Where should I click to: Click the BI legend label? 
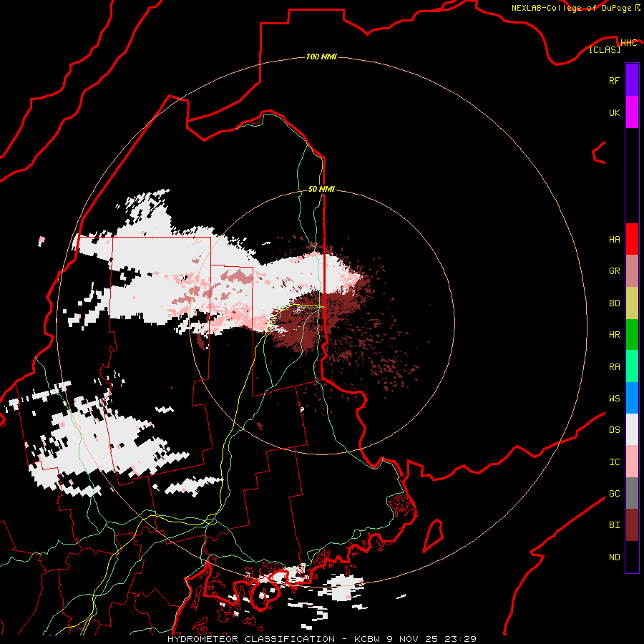(x=614, y=525)
